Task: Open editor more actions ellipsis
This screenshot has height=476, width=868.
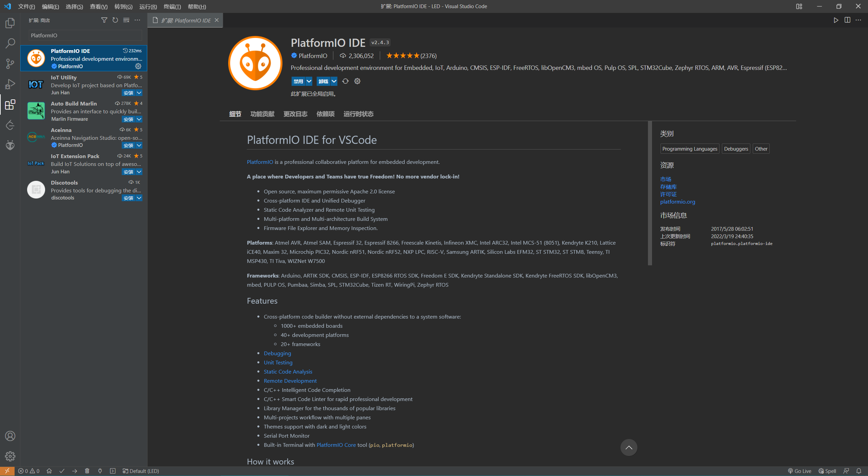Action: coord(858,20)
